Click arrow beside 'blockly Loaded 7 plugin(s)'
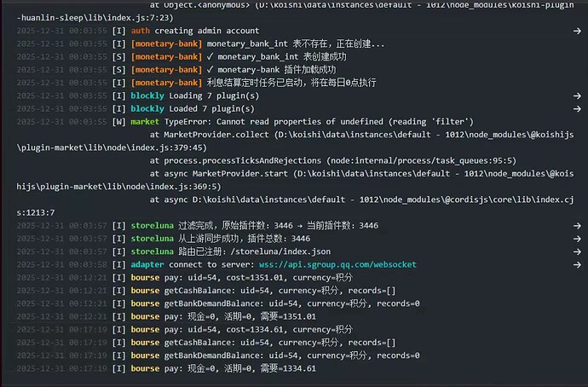 [x=577, y=108]
